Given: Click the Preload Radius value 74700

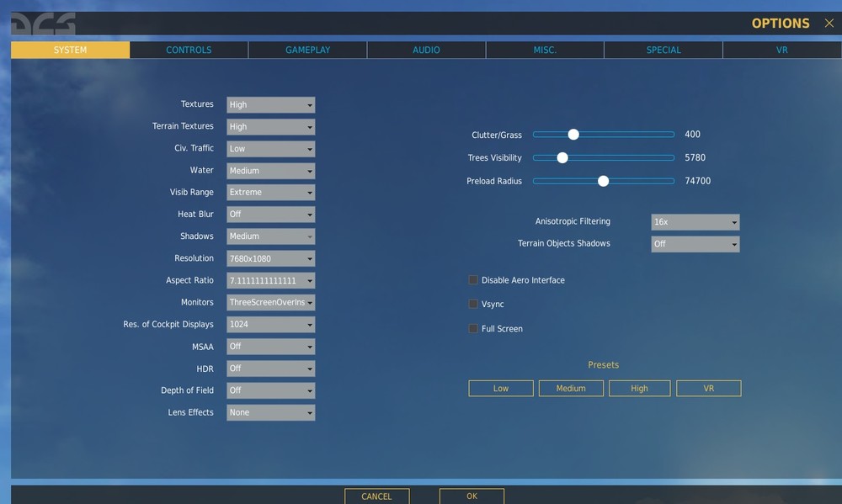Looking at the screenshot, I should pos(697,181).
